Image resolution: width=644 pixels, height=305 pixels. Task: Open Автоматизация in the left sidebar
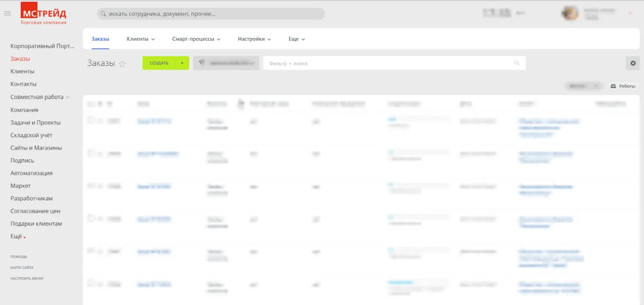(x=32, y=173)
